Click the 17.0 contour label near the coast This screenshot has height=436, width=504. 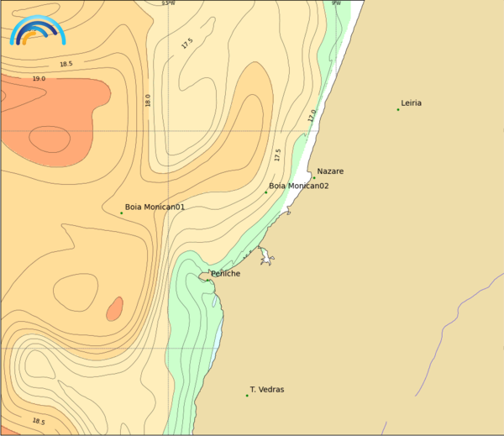coord(312,116)
